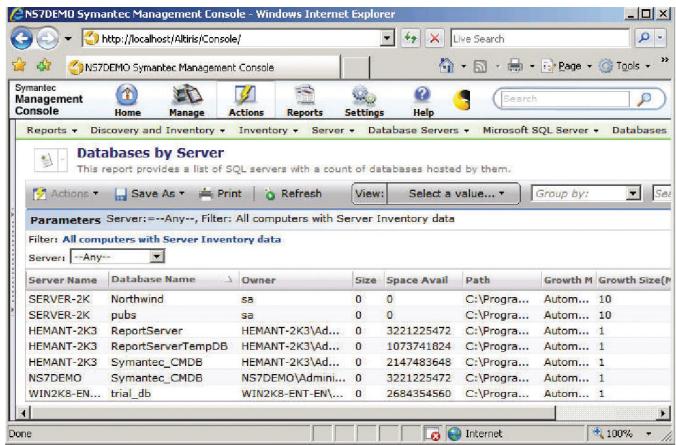Open the View 'Select a value...' dropdown
Screen dimensions: 676x445
pos(454,194)
